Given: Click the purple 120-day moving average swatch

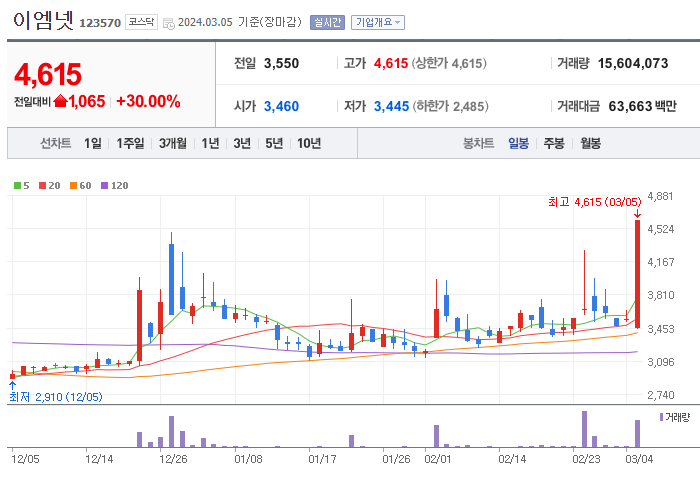Looking at the screenshot, I should click(104, 186).
